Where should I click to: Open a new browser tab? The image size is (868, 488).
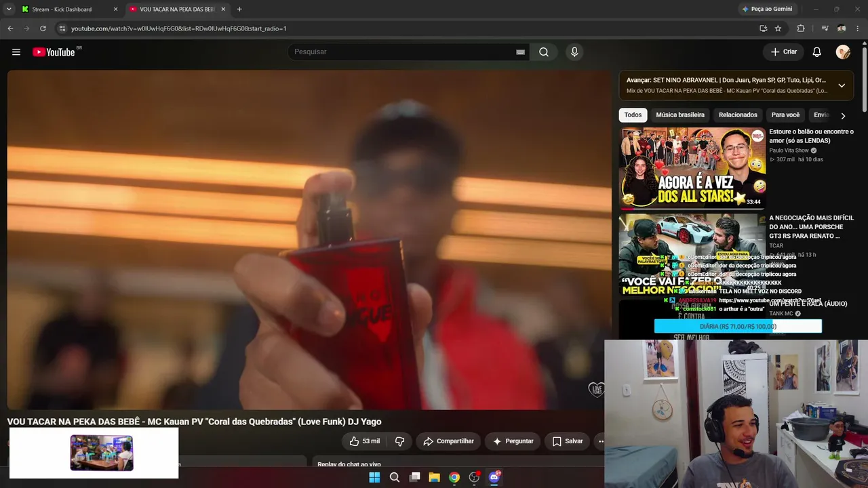coord(239,9)
